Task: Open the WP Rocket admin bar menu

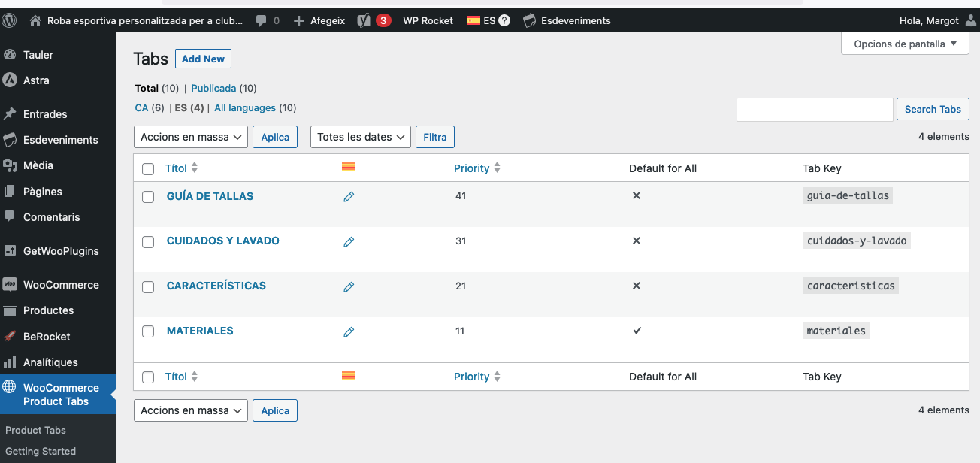Action: (428, 20)
